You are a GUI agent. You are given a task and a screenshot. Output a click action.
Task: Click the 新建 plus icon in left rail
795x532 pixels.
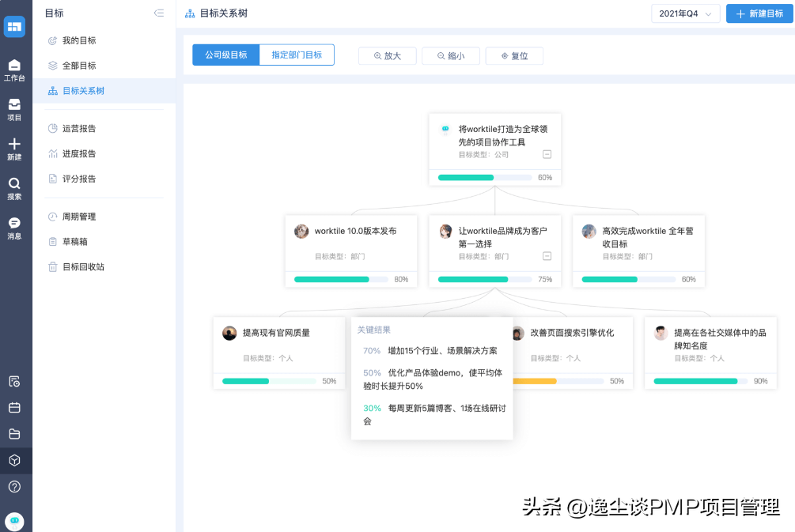[x=14, y=149]
